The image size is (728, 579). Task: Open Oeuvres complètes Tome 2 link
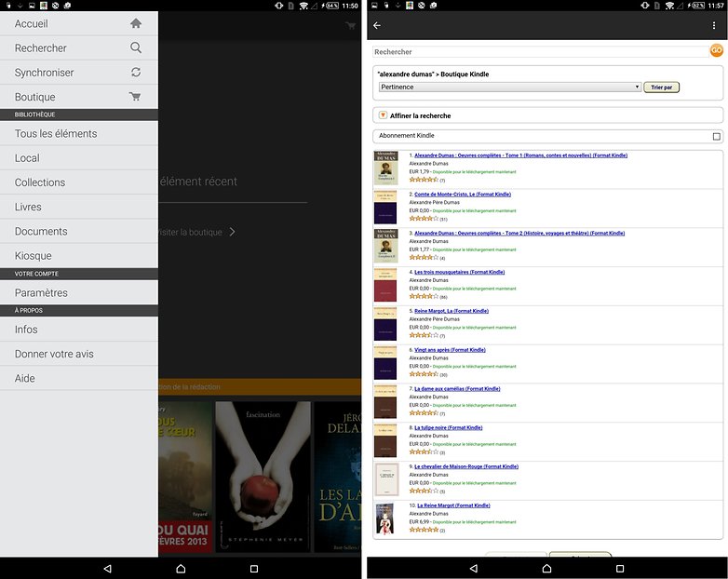(519, 233)
